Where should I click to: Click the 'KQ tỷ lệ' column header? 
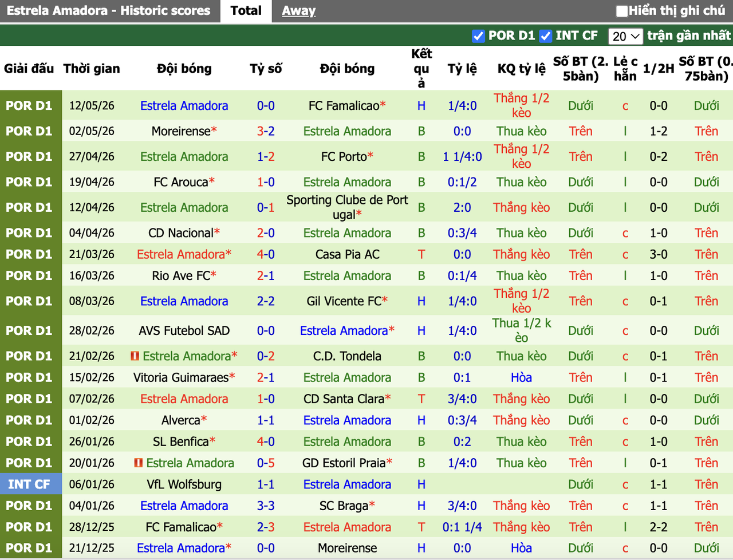click(x=522, y=69)
